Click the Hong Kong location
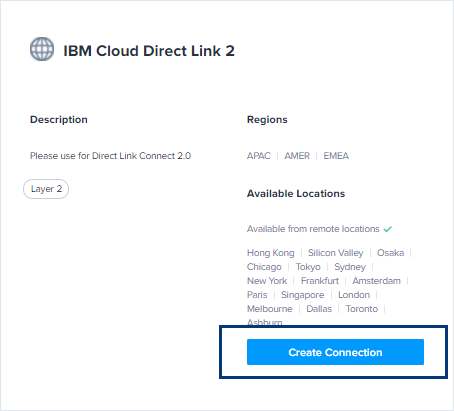The width and height of the screenshot is (454, 411). 271,253
